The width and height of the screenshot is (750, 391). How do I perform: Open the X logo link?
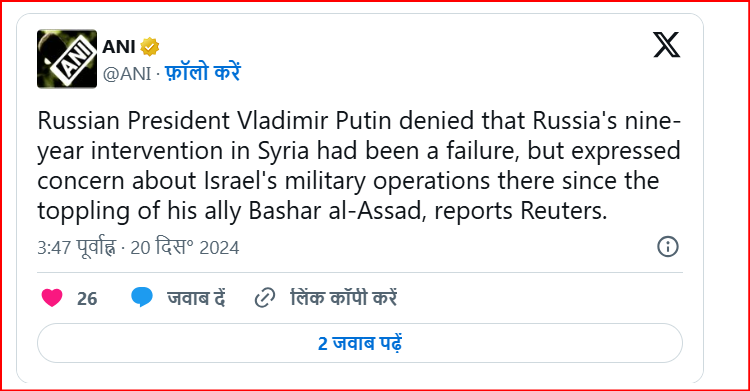(x=666, y=45)
